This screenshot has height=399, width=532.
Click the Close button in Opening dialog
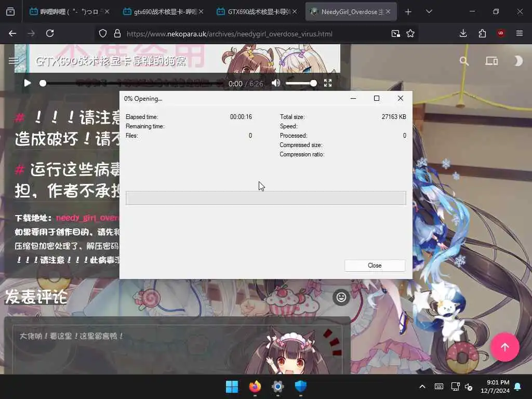pos(375,265)
